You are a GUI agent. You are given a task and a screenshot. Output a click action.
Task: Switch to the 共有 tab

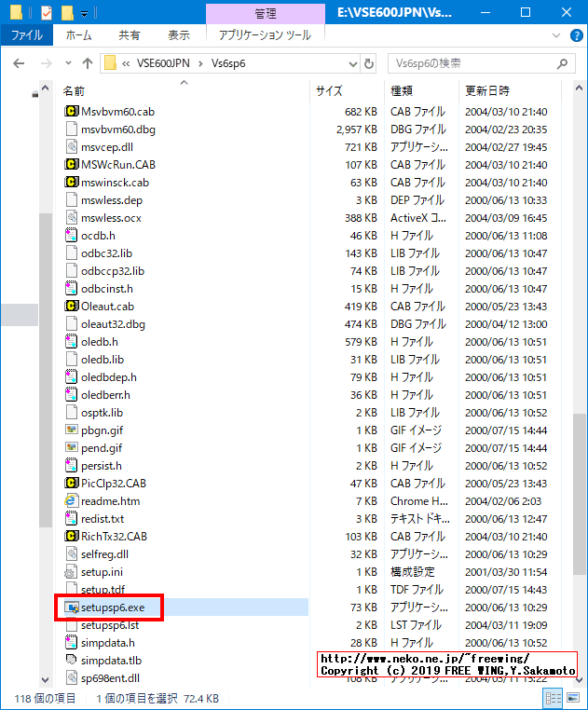pyautogui.click(x=130, y=34)
